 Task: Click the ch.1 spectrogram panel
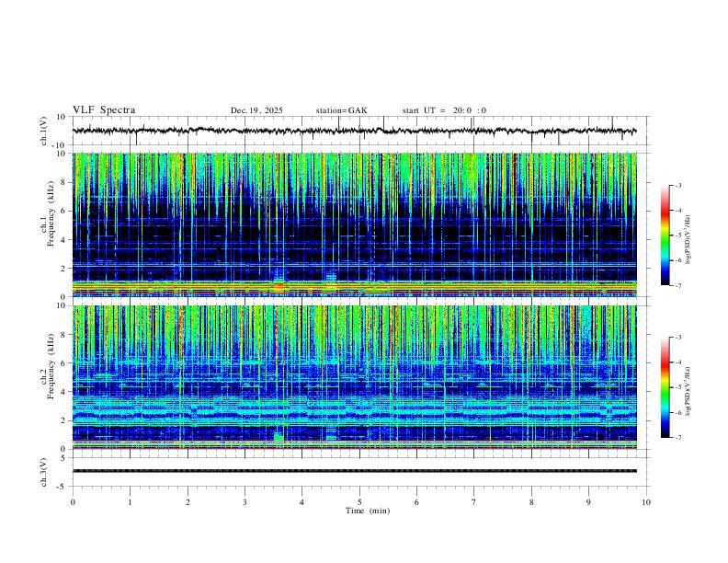tap(354, 224)
